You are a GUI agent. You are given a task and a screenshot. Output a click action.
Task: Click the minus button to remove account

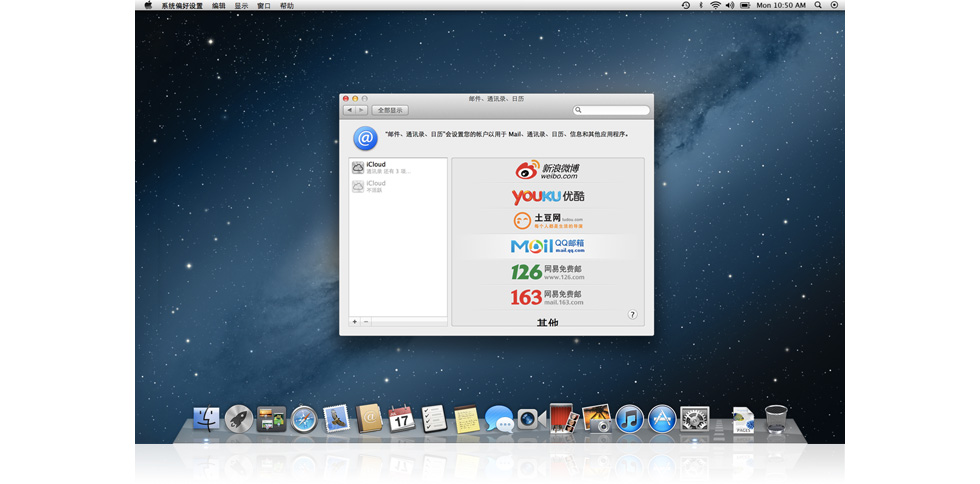pos(366,321)
